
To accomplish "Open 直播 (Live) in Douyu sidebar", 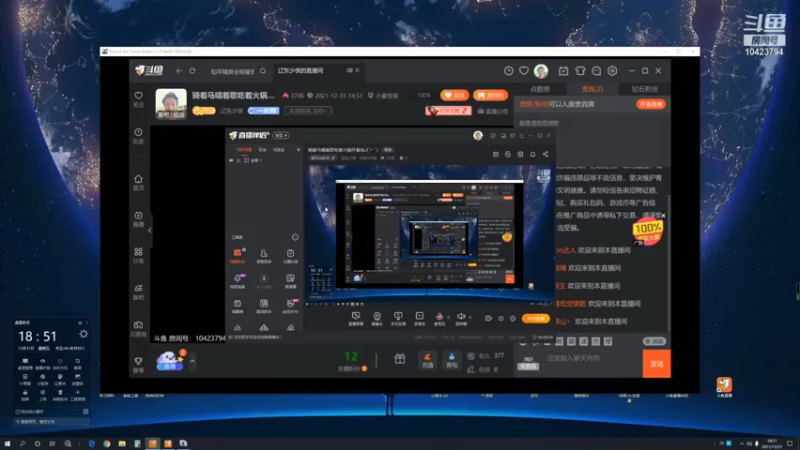I will 138,219.
